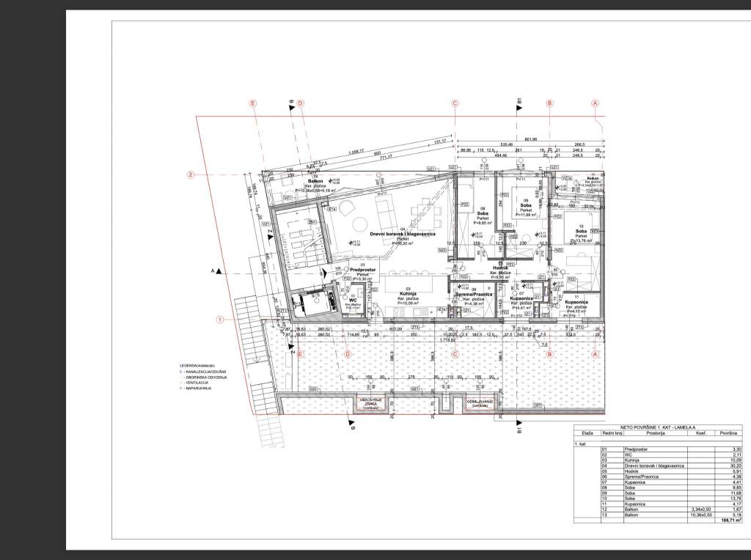Click the 'Redni broj' column header
This screenshot has width=751, height=560.
[612, 433]
